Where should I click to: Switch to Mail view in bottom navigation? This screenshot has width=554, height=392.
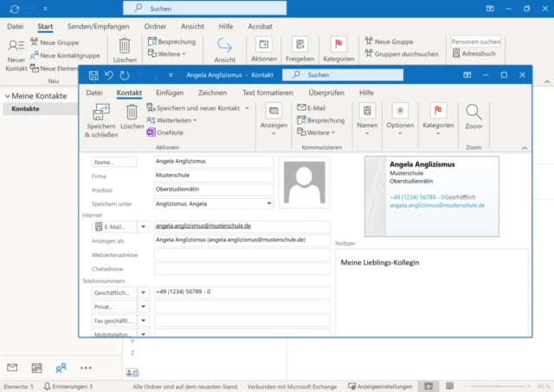pos(12,368)
